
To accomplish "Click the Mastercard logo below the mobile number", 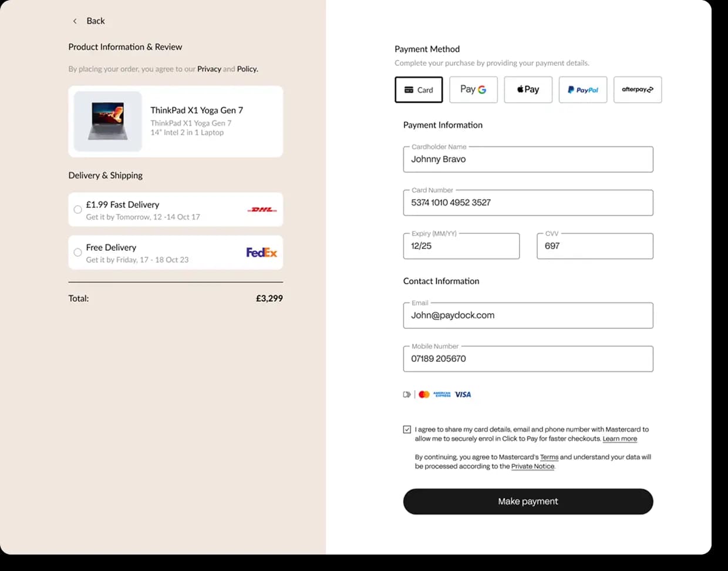I will point(424,395).
